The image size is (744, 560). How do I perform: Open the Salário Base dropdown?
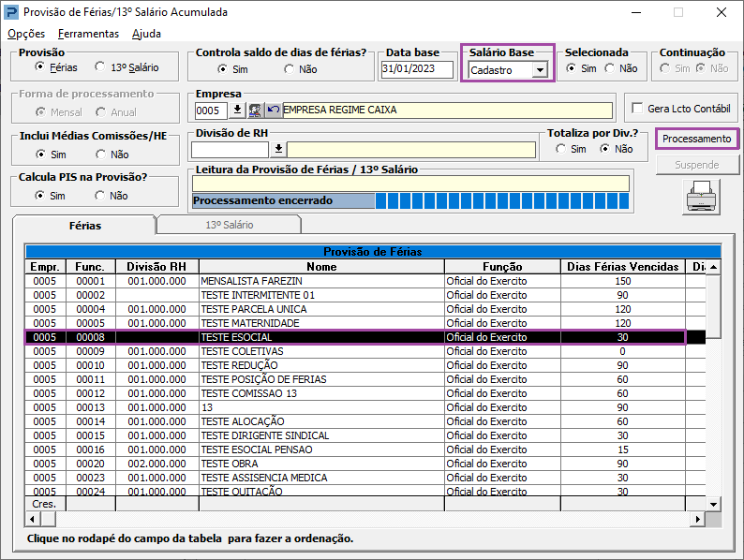click(x=540, y=70)
